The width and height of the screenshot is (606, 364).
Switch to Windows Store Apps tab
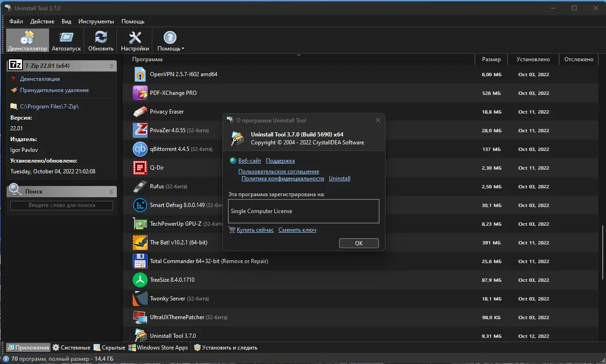[x=158, y=348]
